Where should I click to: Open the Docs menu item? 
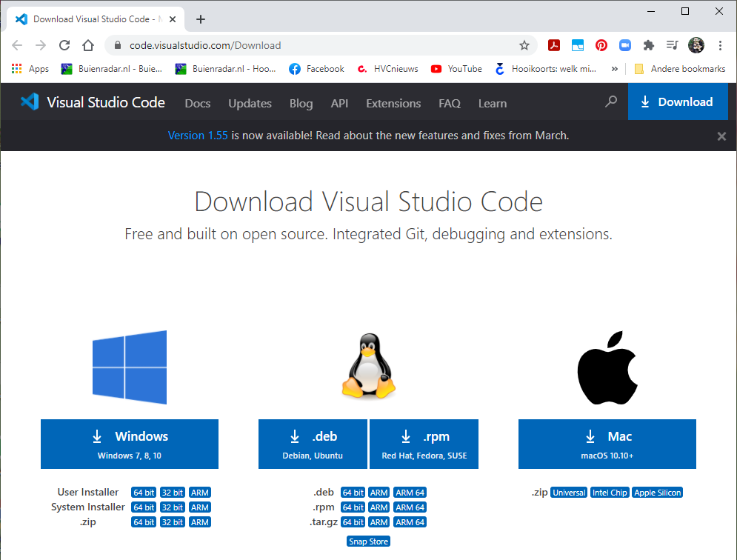198,104
